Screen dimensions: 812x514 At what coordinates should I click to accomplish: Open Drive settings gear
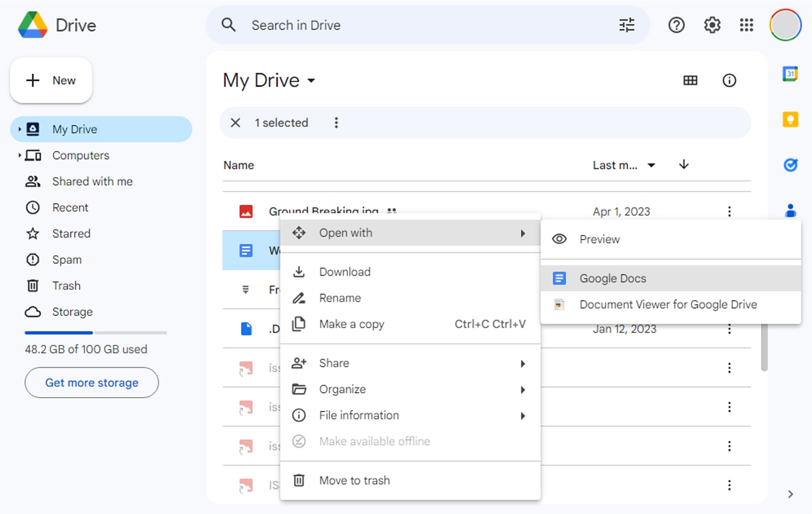tap(712, 25)
